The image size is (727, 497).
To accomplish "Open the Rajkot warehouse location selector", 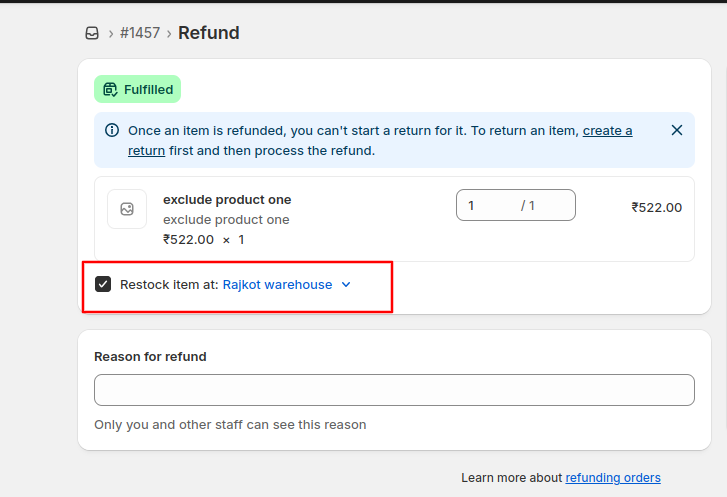I will point(277,284).
